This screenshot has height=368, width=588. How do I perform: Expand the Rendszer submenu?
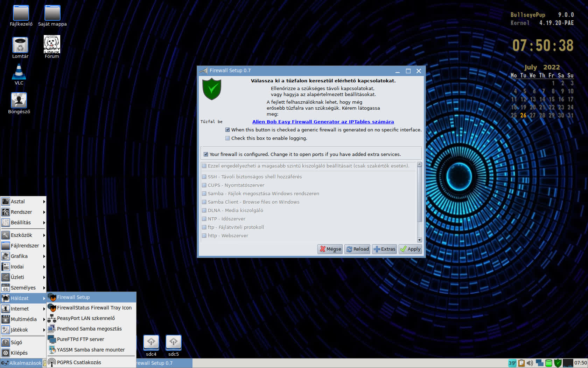coord(23,212)
